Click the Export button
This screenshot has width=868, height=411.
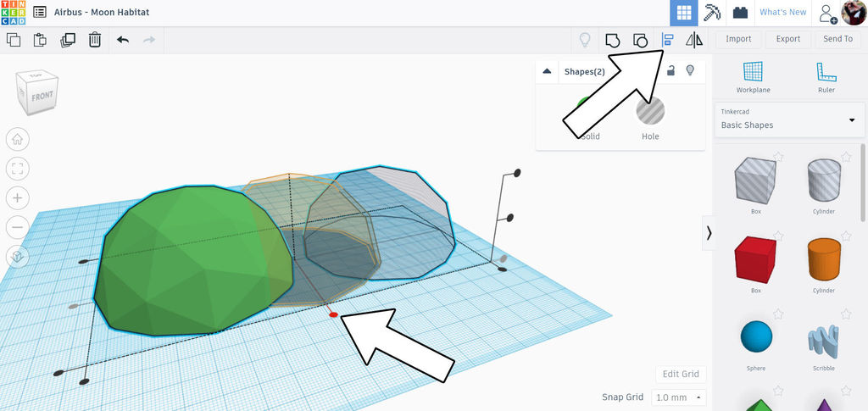(x=787, y=39)
